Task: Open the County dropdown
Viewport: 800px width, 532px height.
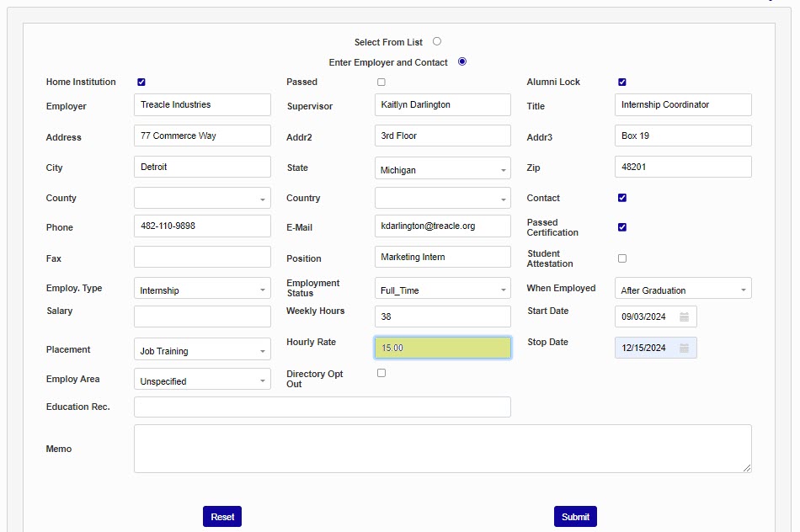Action: 202,199
